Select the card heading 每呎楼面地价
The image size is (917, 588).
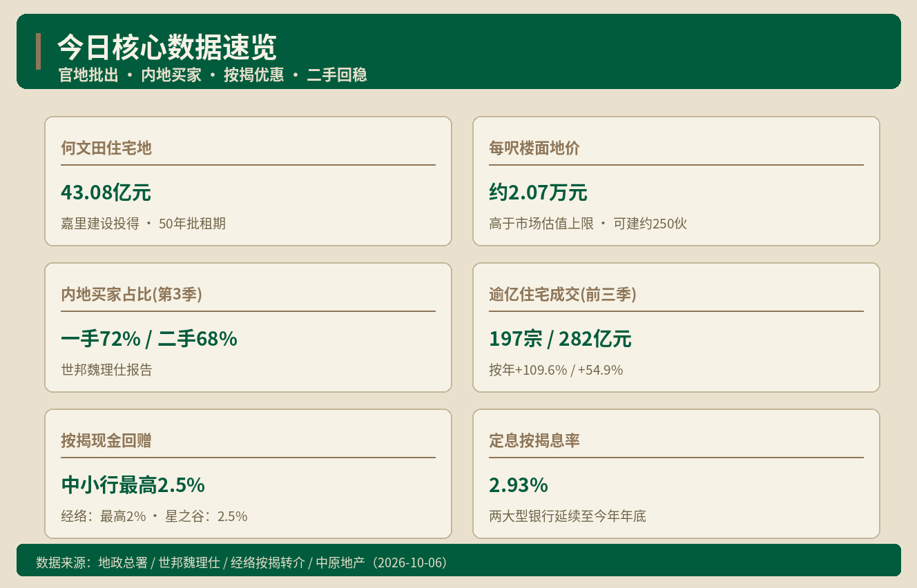[x=534, y=148]
